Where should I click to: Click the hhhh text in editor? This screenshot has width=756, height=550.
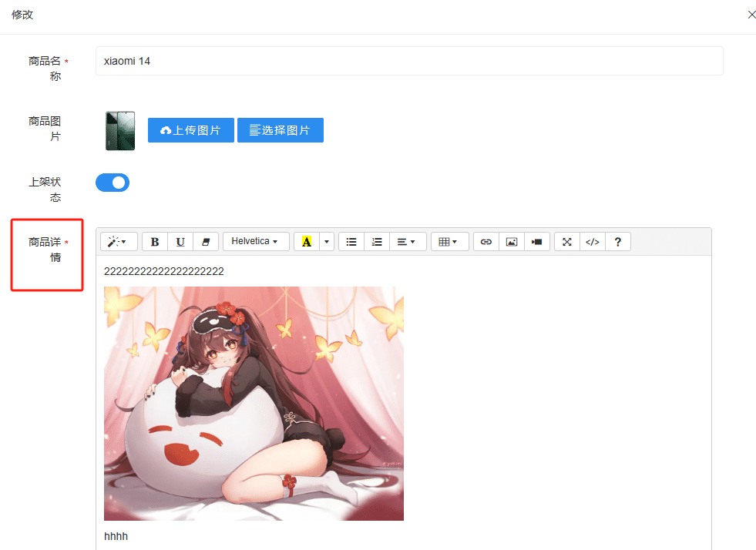[x=116, y=536]
